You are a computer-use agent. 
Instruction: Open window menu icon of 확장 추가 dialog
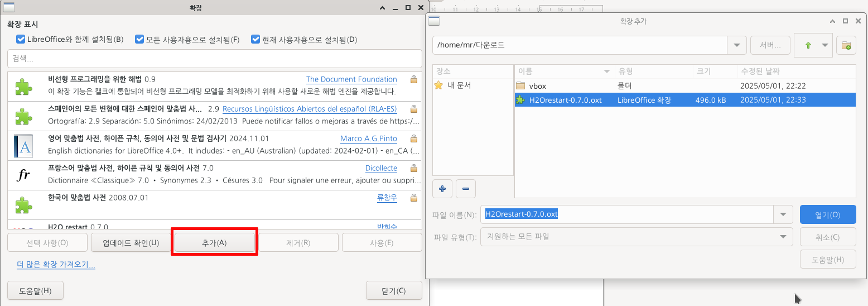(x=434, y=21)
